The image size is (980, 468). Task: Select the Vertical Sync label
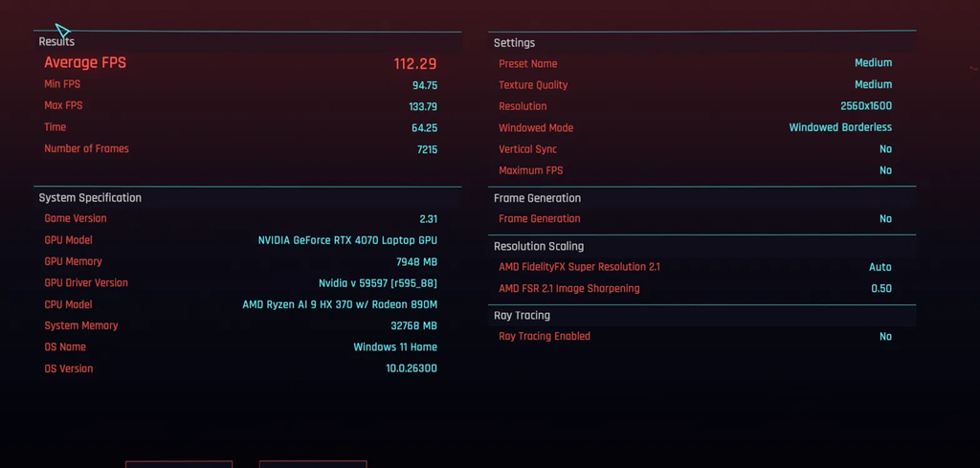[x=527, y=149]
